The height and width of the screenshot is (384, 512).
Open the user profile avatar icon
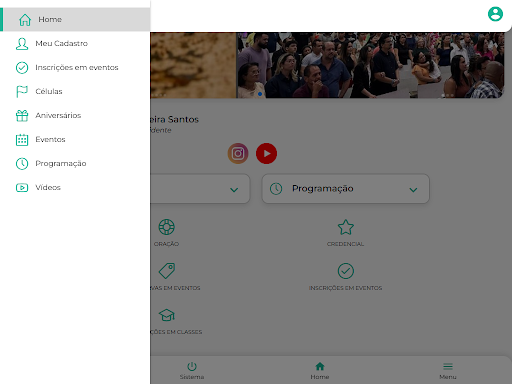(x=495, y=14)
